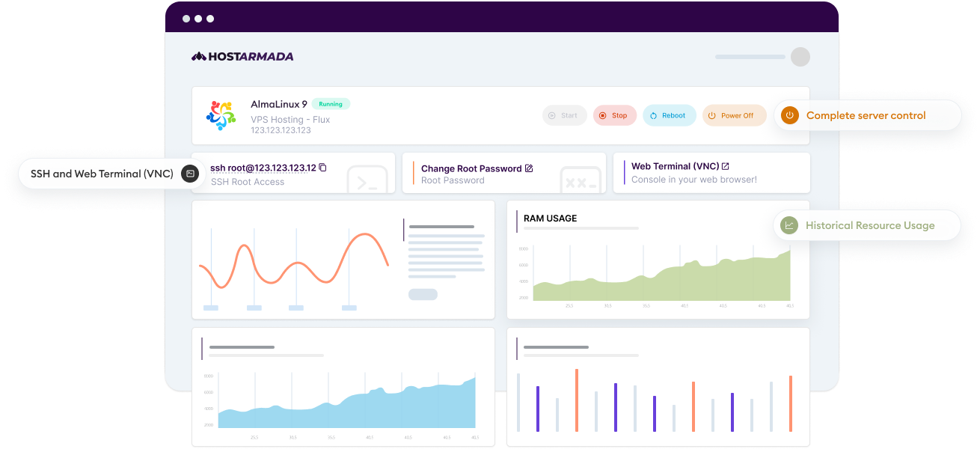Toggle the Running status badge

pyautogui.click(x=331, y=104)
